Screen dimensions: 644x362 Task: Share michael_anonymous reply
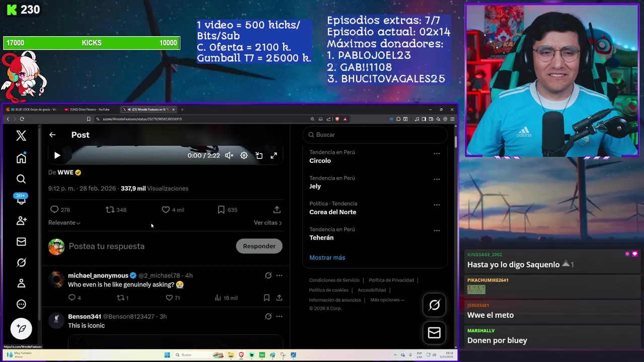tap(279, 298)
